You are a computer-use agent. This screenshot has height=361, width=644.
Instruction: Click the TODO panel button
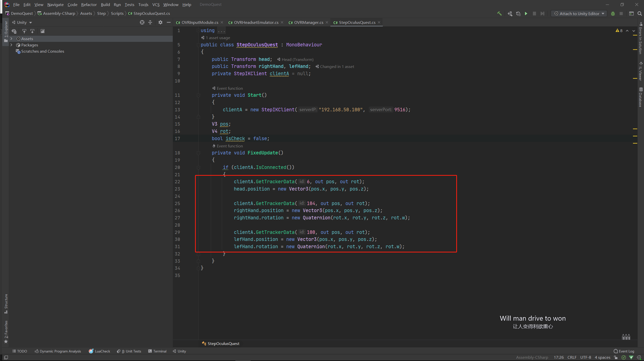(x=20, y=351)
